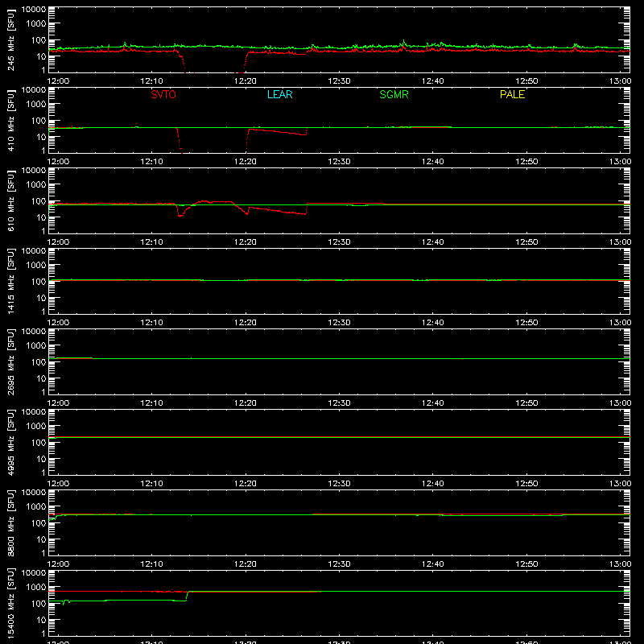The image size is (644, 644).
Task: Select the 2695 MHz [SFU] axis label
Action: click(x=10, y=361)
